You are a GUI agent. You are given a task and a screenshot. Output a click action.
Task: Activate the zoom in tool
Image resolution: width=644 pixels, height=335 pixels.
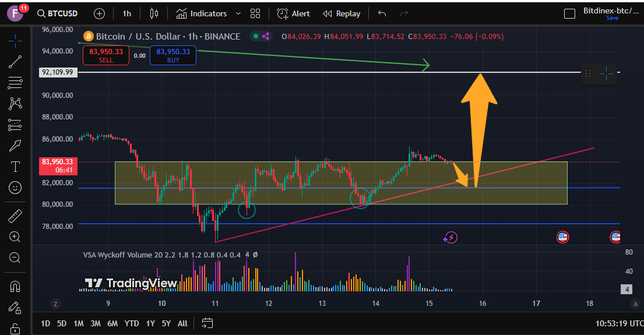pos(15,237)
